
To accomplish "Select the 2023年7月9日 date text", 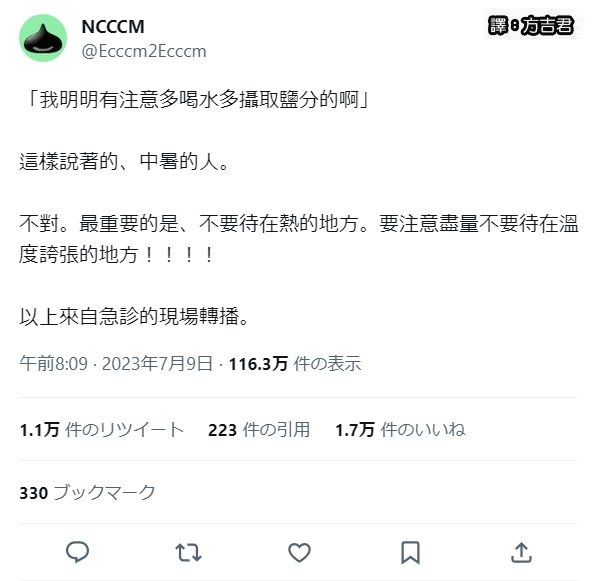I will (157, 363).
